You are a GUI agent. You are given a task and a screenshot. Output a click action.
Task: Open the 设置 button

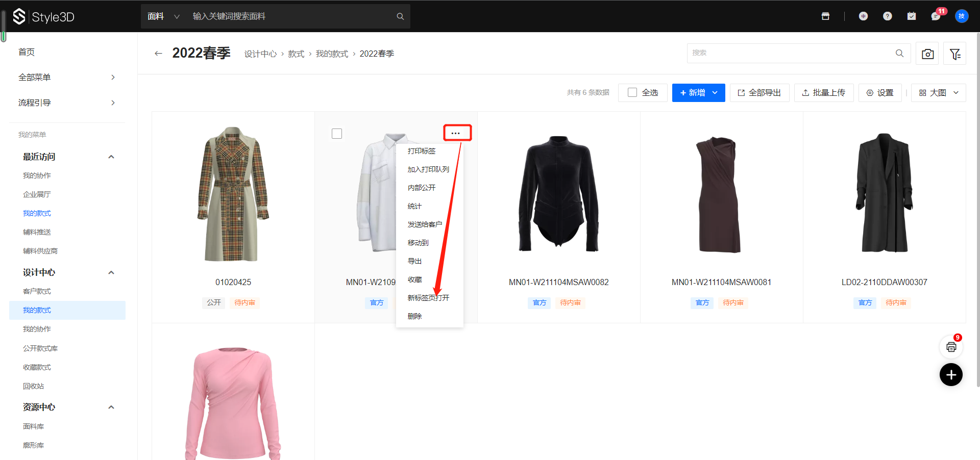tap(880, 92)
